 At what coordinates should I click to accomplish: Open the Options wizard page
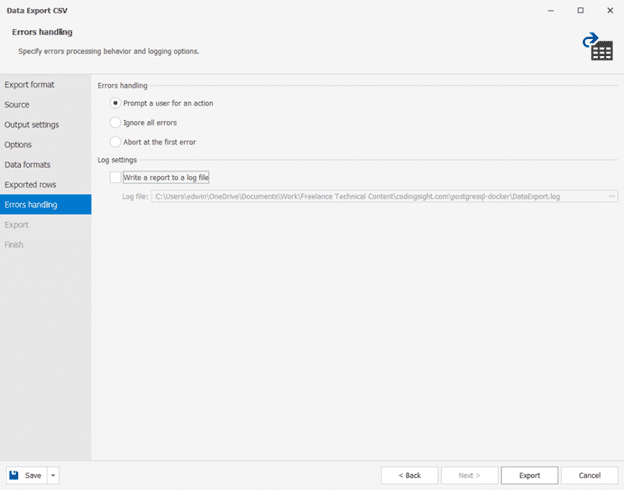18,145
